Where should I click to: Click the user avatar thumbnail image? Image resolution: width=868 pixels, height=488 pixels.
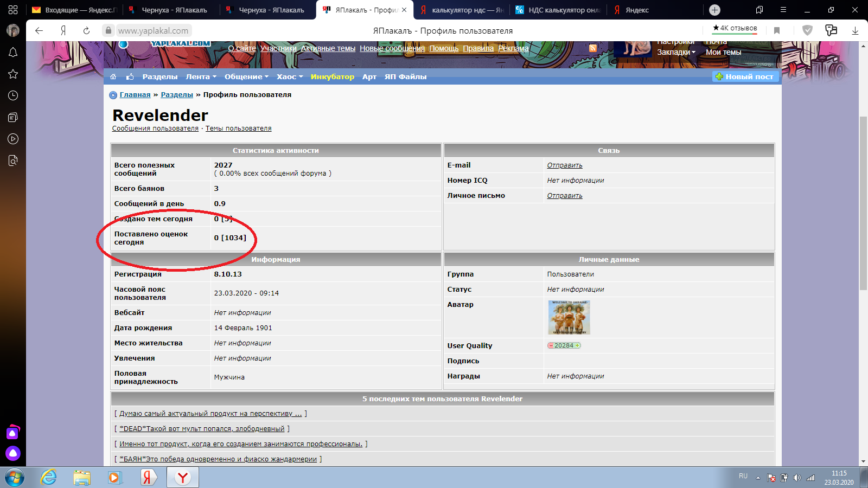(x=569, y=317)
